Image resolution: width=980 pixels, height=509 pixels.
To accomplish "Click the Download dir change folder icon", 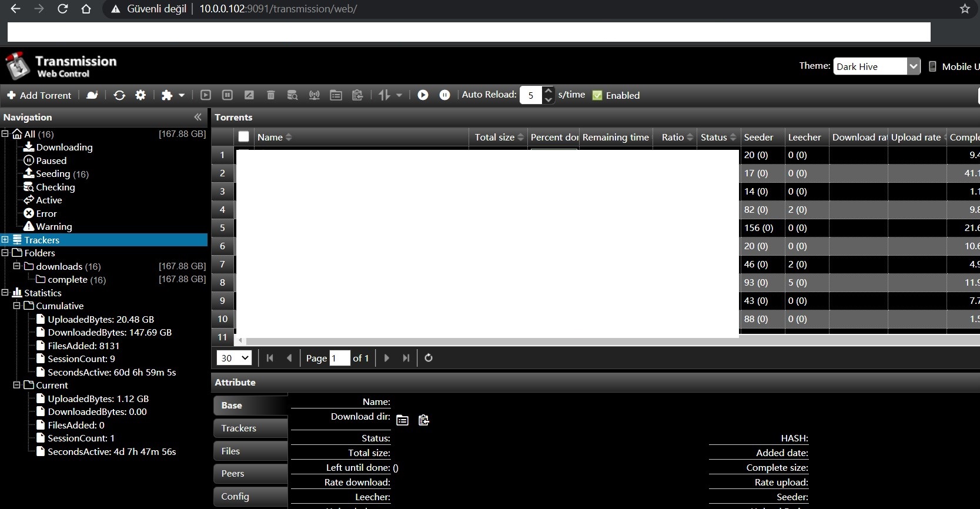I will tap(402, 420).
